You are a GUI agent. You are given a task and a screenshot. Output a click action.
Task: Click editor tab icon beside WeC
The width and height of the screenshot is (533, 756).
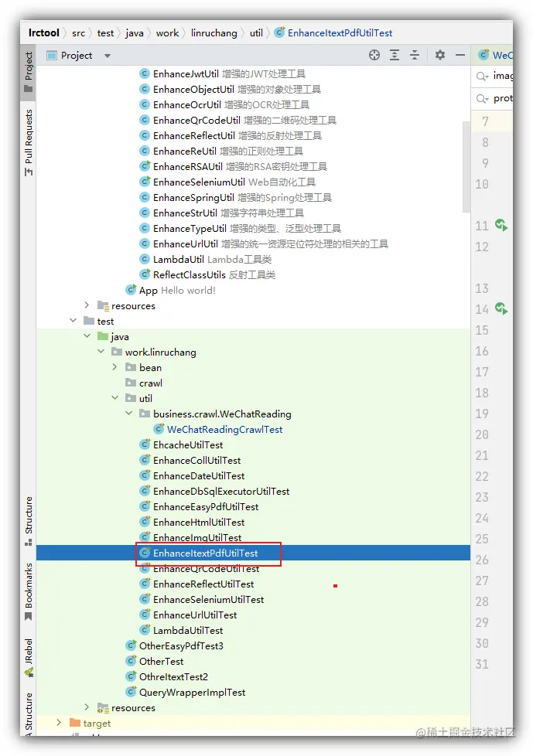tap(483, 55)
